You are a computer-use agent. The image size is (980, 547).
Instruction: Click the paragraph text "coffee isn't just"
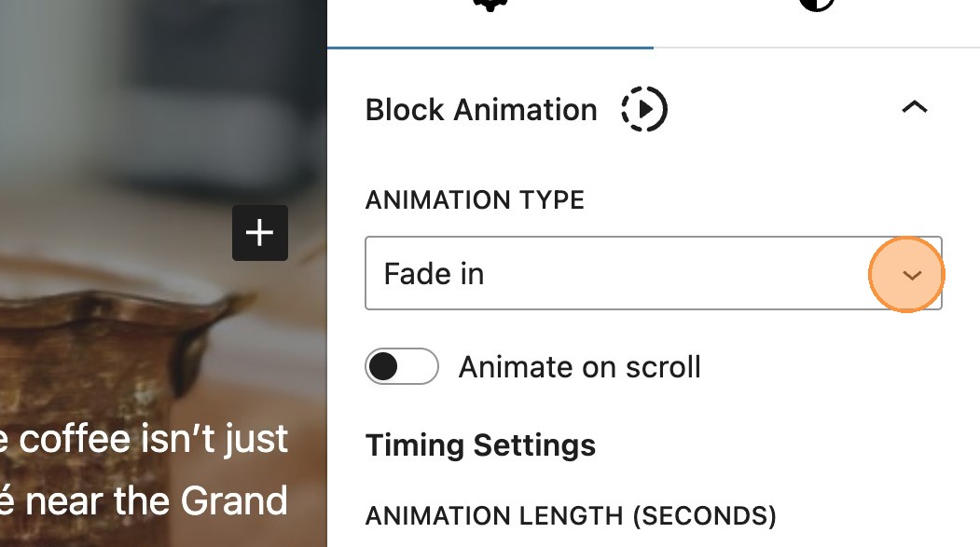click(x=154, y=439)
